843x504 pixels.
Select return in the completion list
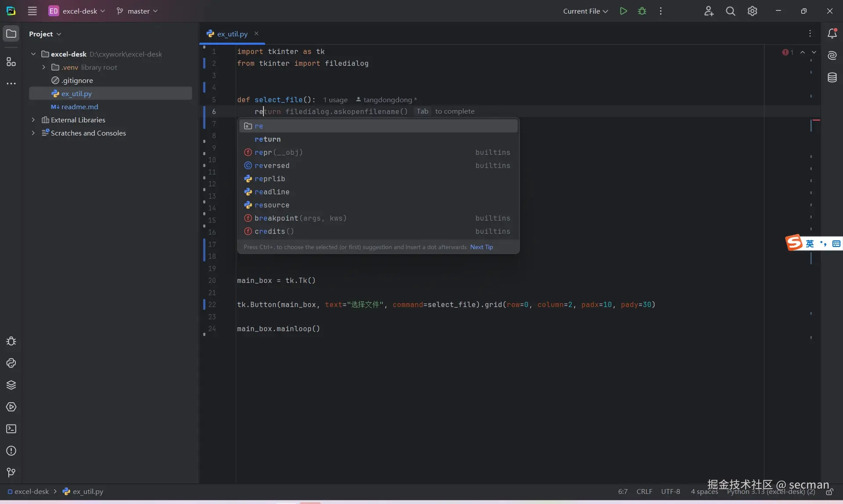267,139
